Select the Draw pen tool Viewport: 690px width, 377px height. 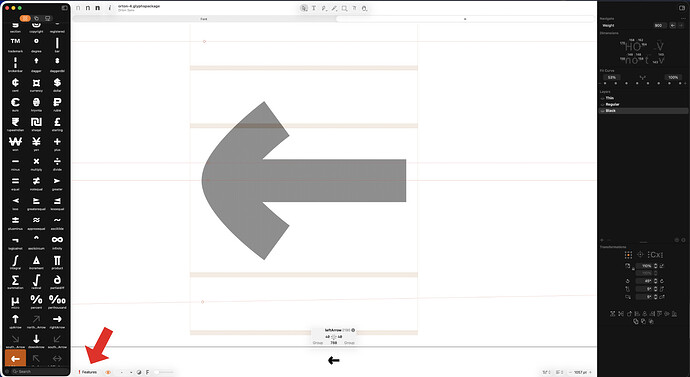tap(324, 8)
